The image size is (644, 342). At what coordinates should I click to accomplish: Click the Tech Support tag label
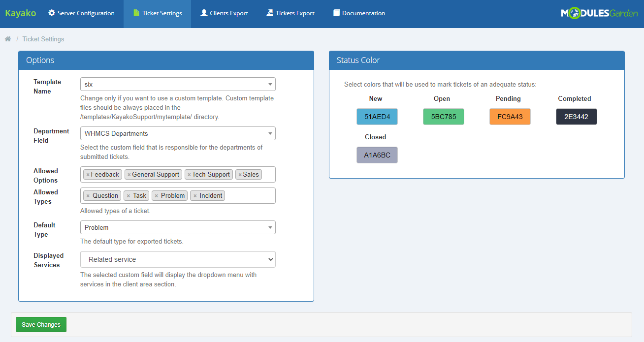pos(211,175)
